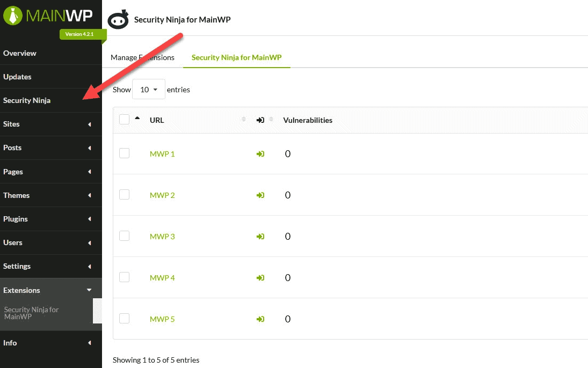Open the Show entries dropdown
Screen dimensions: 588x368
pyautogui.click(x=148, y=89)
